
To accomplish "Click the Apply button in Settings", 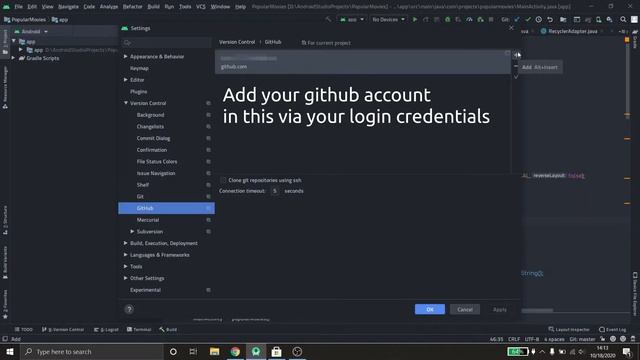I will [500, 309].
